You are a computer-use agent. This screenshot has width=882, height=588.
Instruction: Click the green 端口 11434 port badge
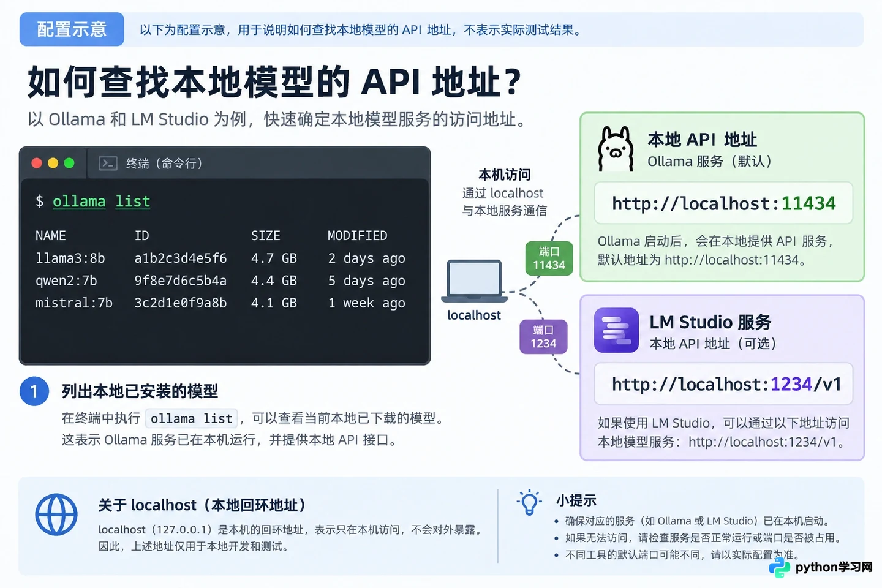[549, 258]
